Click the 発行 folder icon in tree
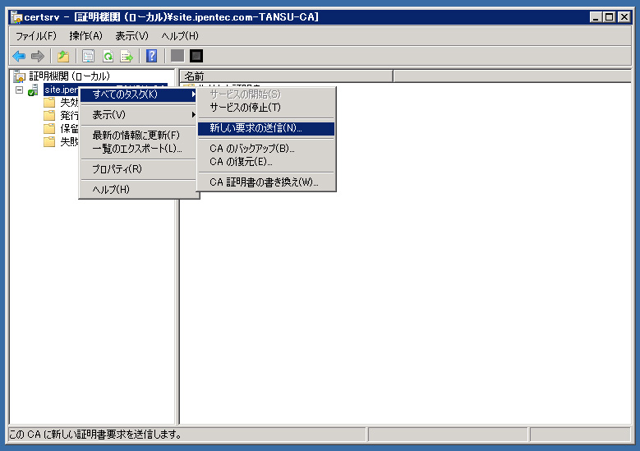The height and width of the screenshot is (451, 640). (49, 116)
